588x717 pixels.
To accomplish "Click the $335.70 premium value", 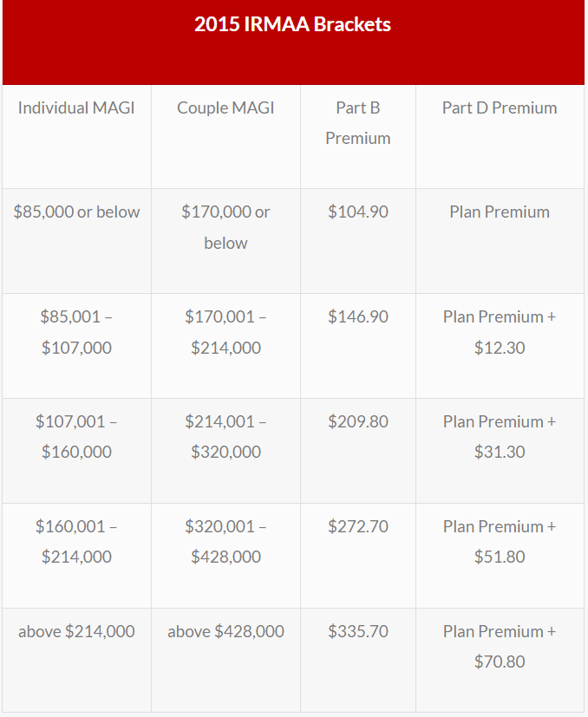I will [x=358, y=632].
